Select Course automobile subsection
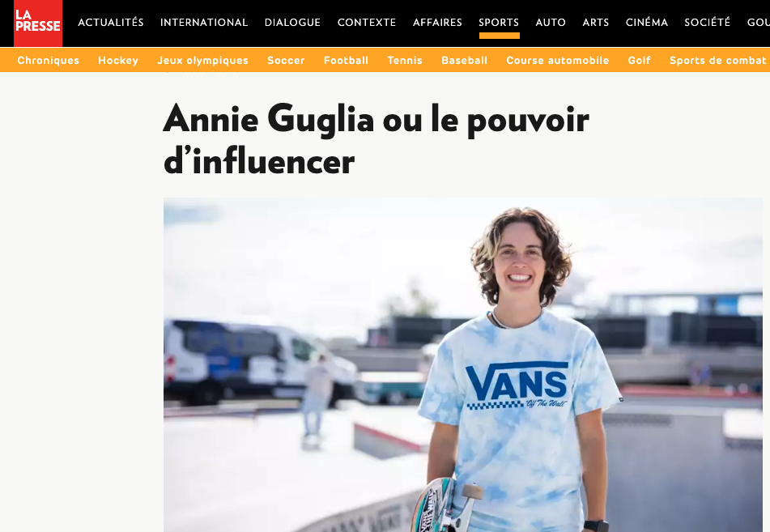This screenshot has width=770, height=532. pos(557,61)
